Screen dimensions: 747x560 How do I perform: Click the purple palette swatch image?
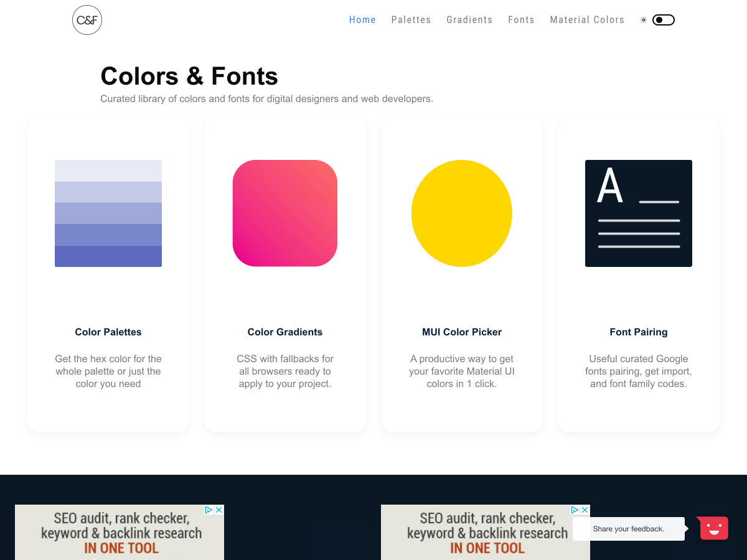click(108, 213)
